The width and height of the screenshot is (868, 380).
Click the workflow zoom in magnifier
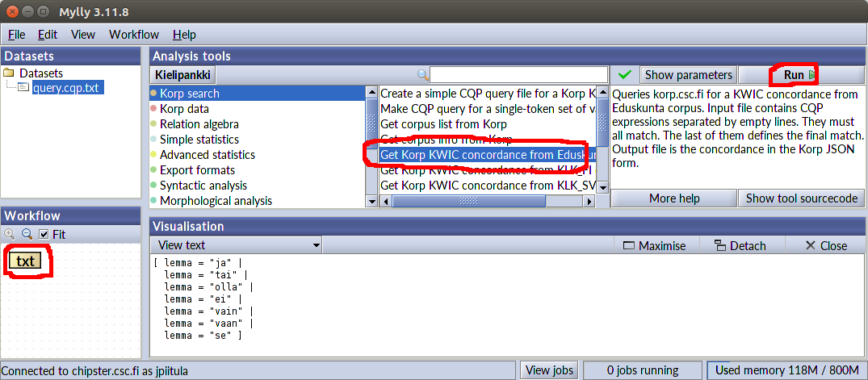click(10, 234)
